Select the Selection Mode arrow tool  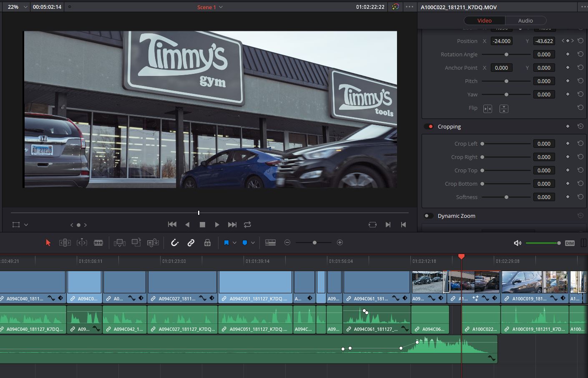point(48,242)
